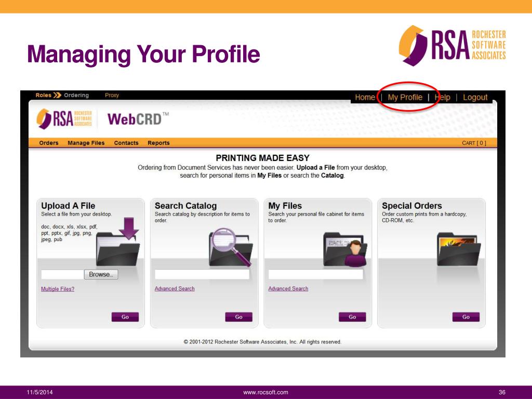Click the Search Catalog heading
The image size is (532, 399).
[185, 206]
